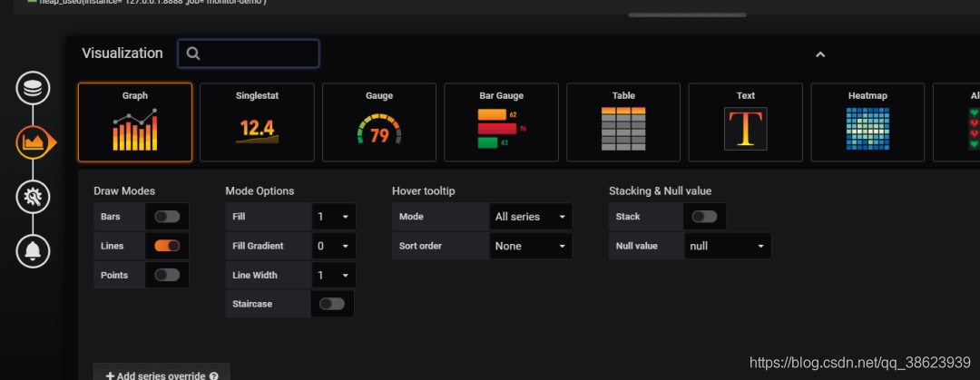The image size is (980, 380).
Task: Collapse the Visualization section with chevron
Action: (x=820, y=54)
